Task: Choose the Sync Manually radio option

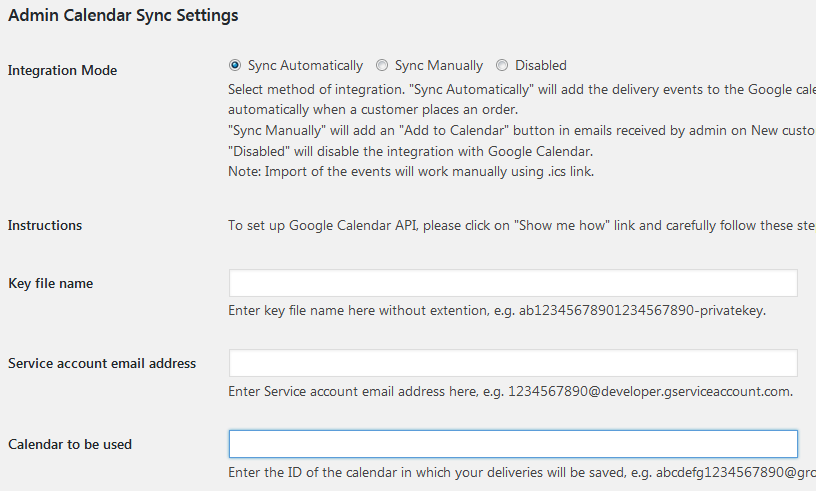Action: tap(382, 65)
